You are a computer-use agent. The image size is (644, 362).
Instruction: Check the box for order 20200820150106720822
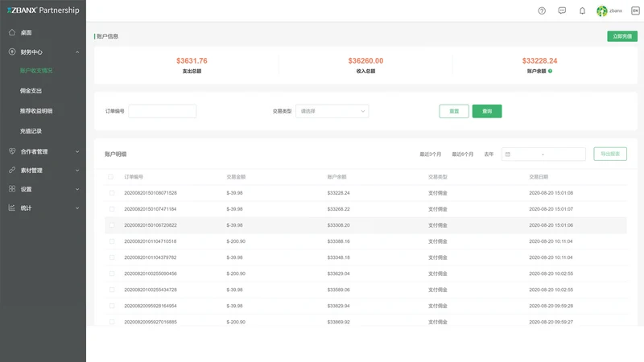(112, 225)
